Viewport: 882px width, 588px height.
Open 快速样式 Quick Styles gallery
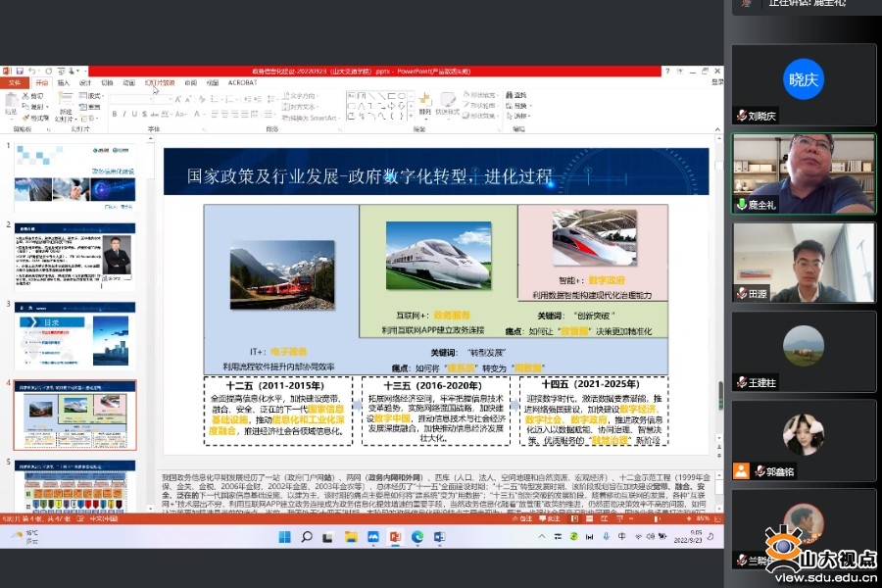point(448,105)
